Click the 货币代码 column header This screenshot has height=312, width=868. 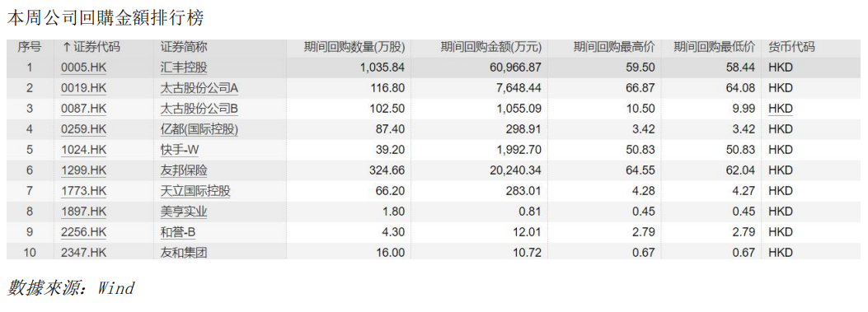(791, 48)
